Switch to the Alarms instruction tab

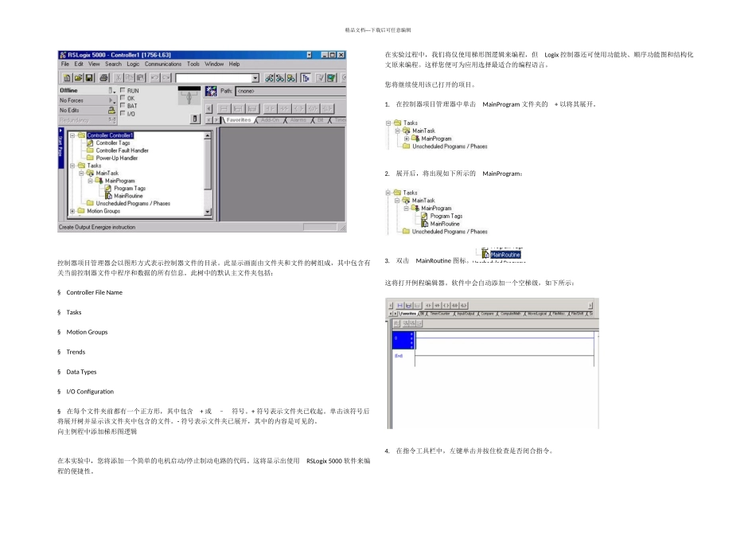point(298,119)
